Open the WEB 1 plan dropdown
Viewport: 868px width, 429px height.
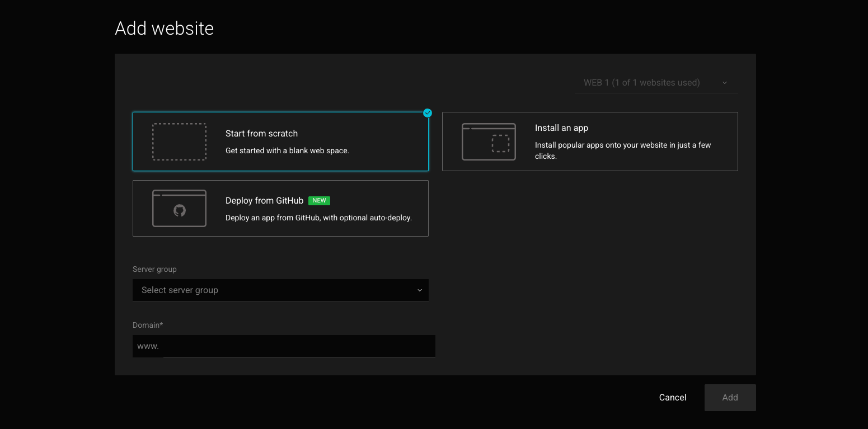(x=656, y=83)
